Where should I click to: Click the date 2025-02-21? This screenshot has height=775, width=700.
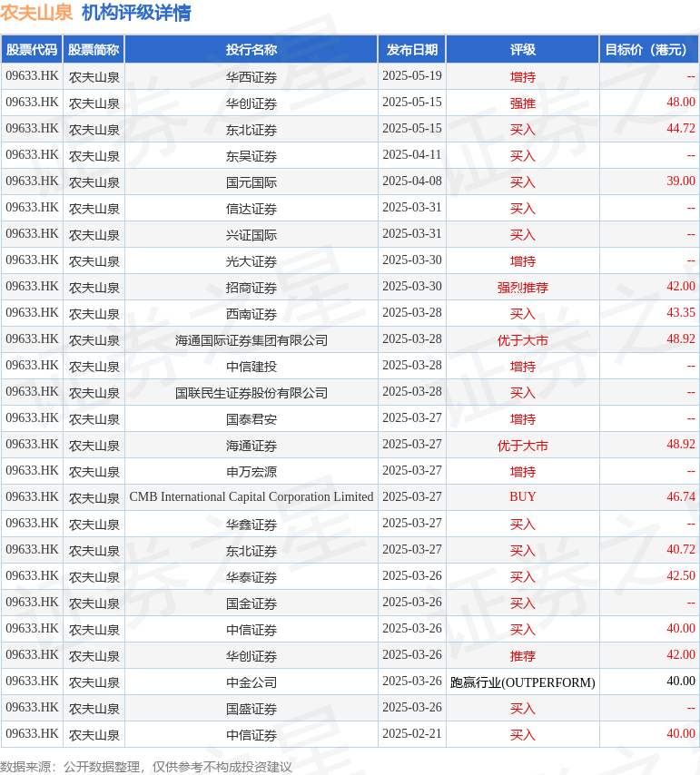coord(412,733)
